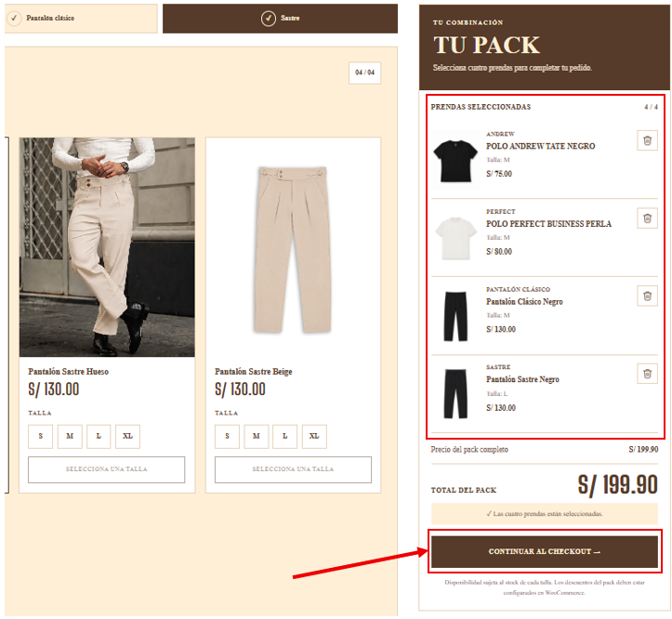The image size is (672, 619).
Task: Click the Pantalón Sastre Negro thumbnail
Action: click(455, 394)
